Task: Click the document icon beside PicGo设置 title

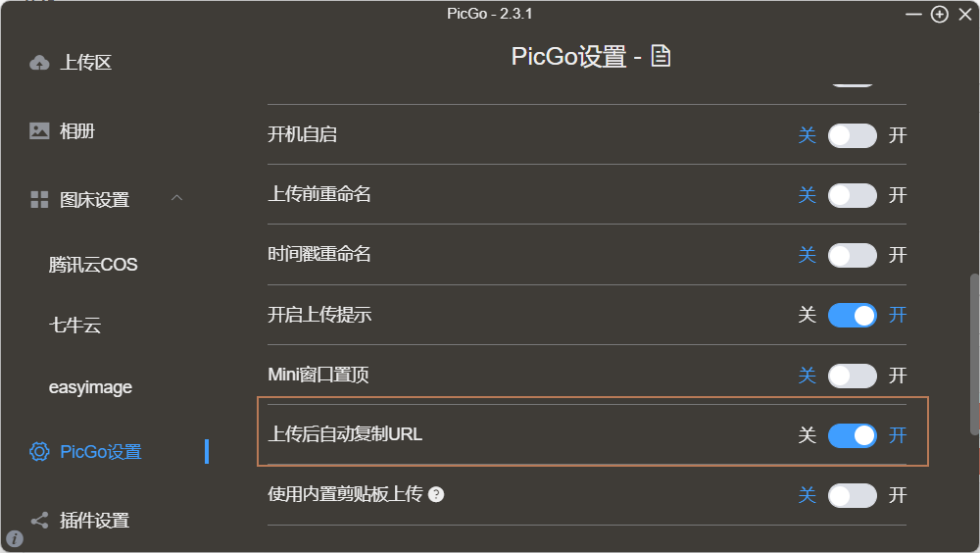Action: click(x=661, y=56)
